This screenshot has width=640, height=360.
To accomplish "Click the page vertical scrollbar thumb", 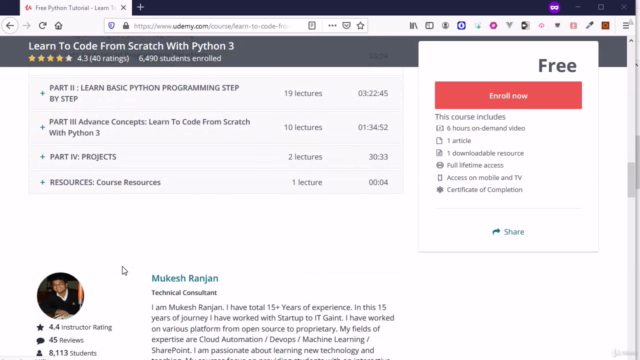I will tap(631, 180).
